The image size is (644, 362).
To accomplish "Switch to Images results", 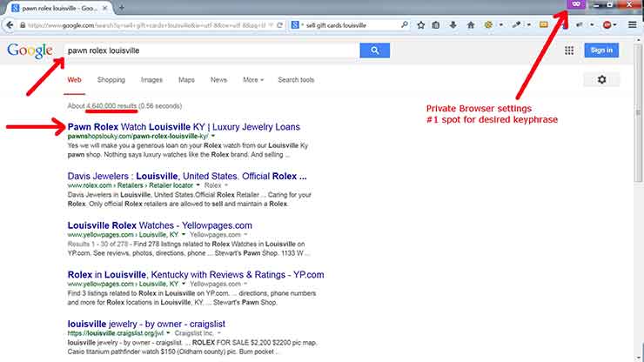I will click(x=151, y=80).
